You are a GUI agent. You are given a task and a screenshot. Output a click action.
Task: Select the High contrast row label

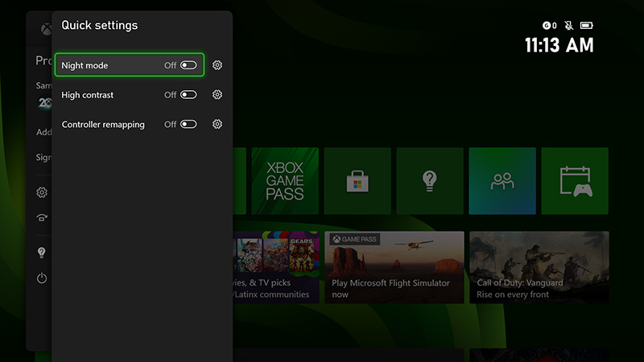tap(88, 95)
